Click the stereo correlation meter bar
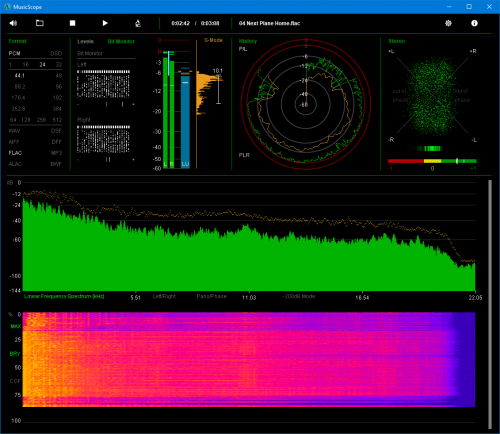 432,161
